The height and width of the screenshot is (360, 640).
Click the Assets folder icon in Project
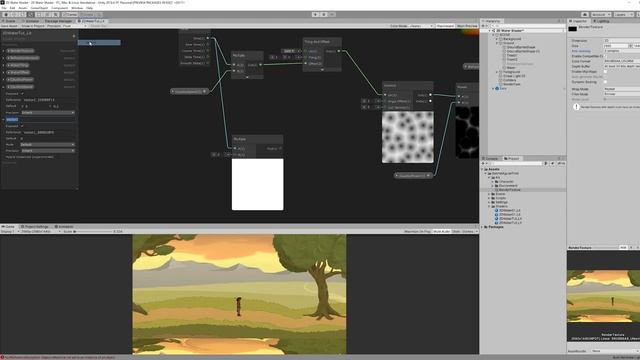(486, 169)
